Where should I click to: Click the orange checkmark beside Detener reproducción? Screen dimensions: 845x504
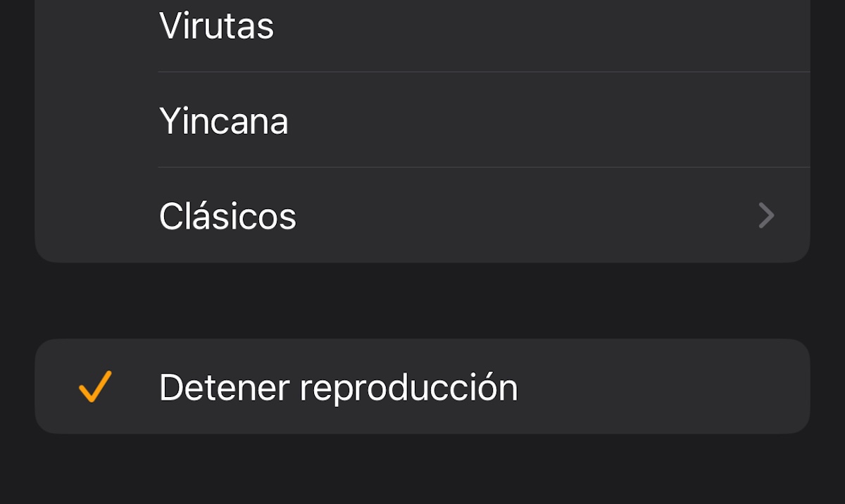coord(95,387)
